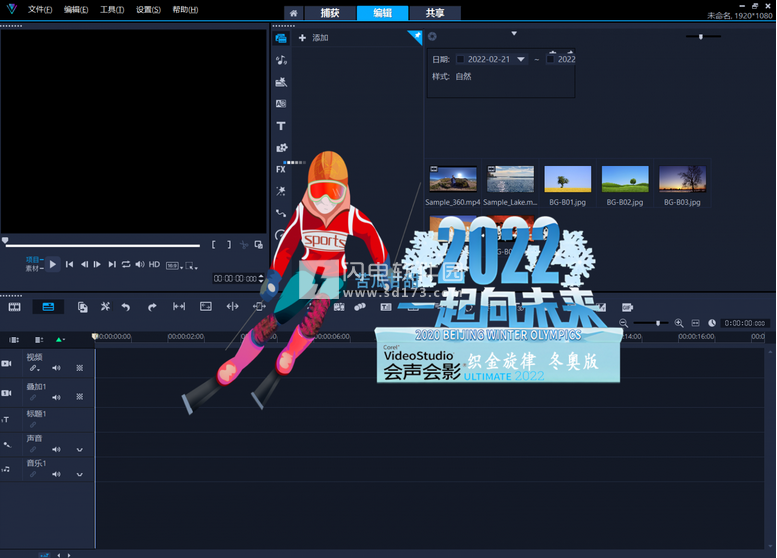Zoom out the timeline
The height and width of the screenshot is (558, 777).
[623, 323]
